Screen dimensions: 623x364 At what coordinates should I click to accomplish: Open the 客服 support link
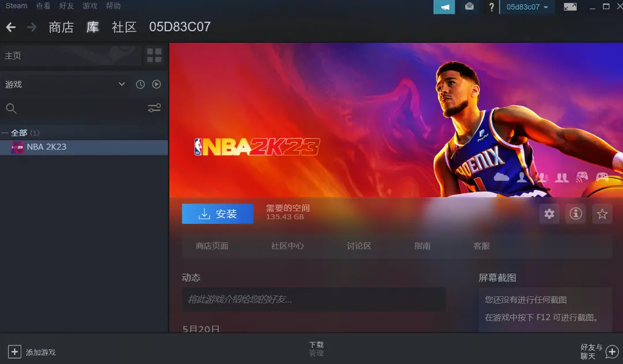coord(482,246)
